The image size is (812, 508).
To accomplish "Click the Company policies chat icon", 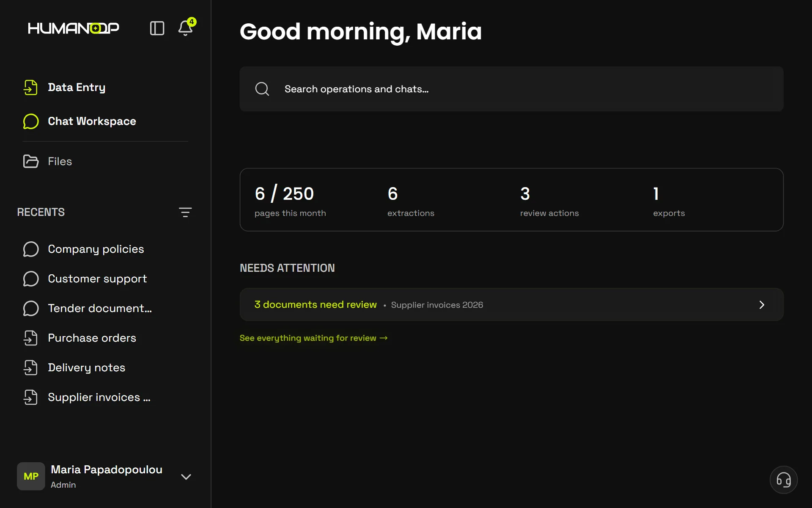I will (30, 249).
